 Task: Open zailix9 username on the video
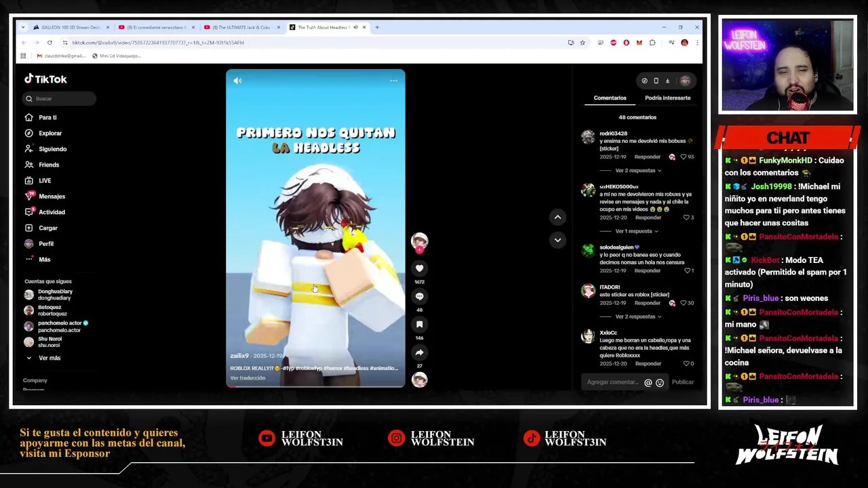click(x=239, y=356)
